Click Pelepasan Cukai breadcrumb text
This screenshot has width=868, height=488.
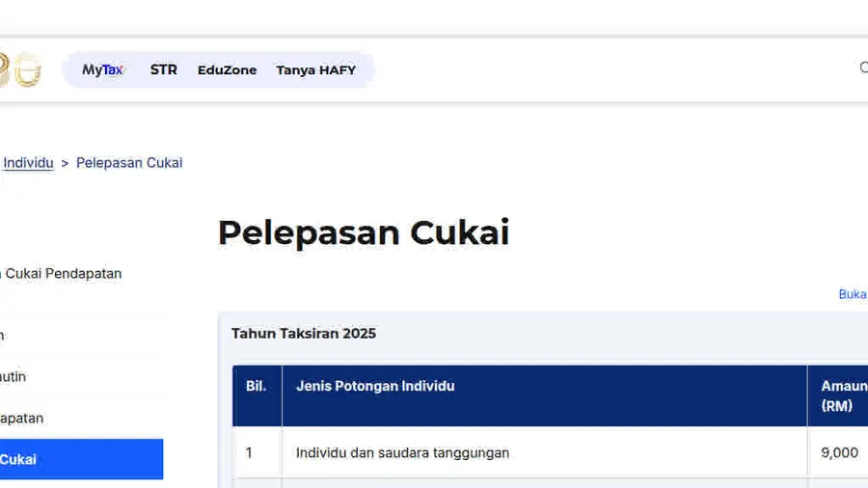click(129, 163)
